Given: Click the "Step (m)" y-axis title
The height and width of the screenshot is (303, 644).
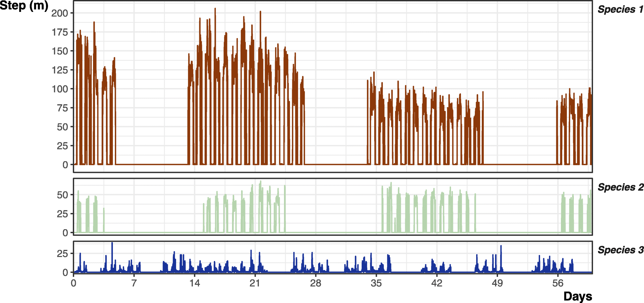Looking at the screenshot, I should coord(24,6).
